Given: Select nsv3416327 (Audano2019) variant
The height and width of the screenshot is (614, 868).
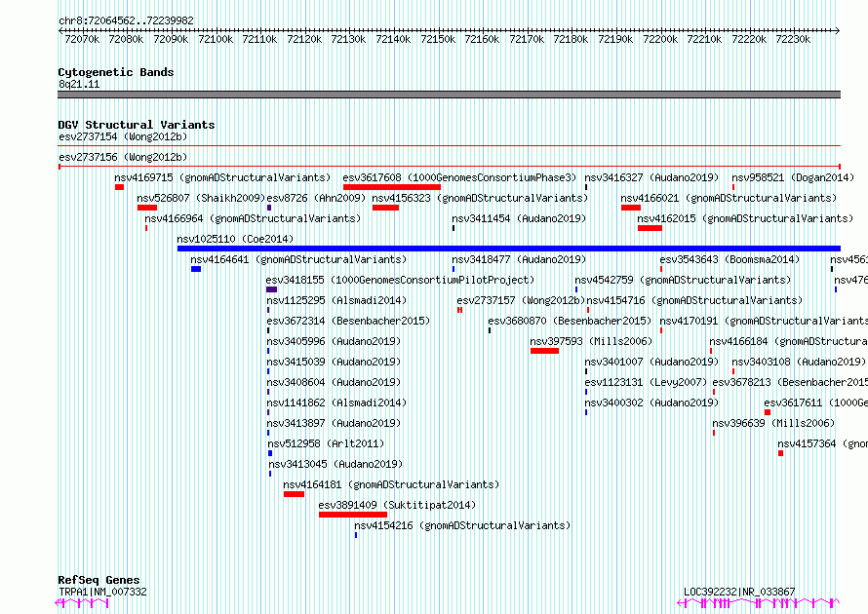Looking at the screenshot, I should [651, 177].
